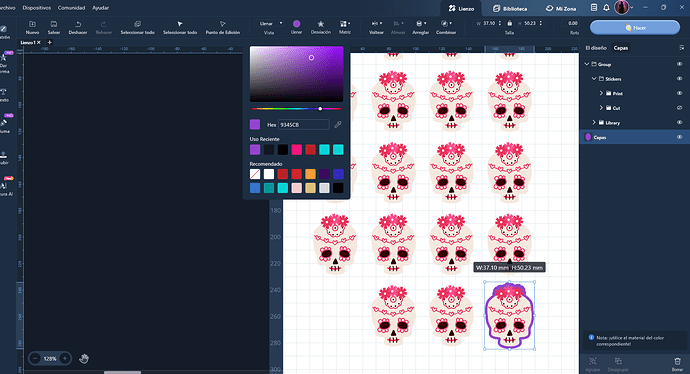Image resolution: width=690 pixels, height=374 pixels.
Task: Click the Borrar trash icon
Action: [677, 361]
